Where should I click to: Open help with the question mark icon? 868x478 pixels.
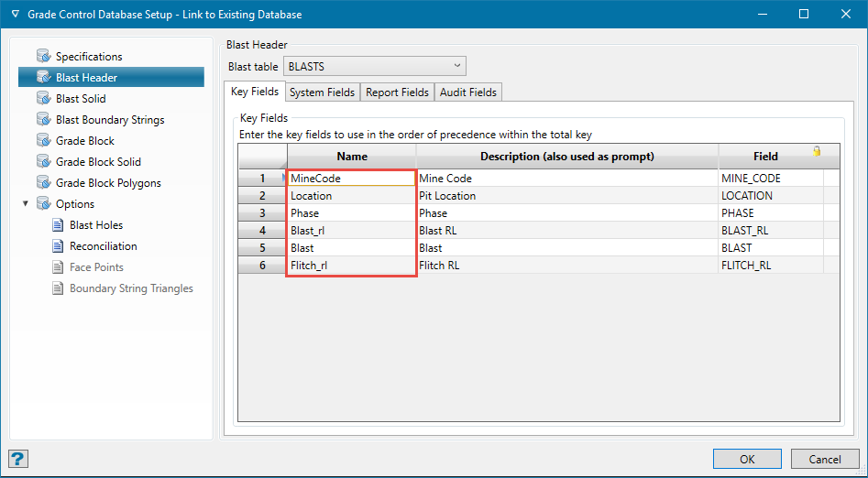18,459
